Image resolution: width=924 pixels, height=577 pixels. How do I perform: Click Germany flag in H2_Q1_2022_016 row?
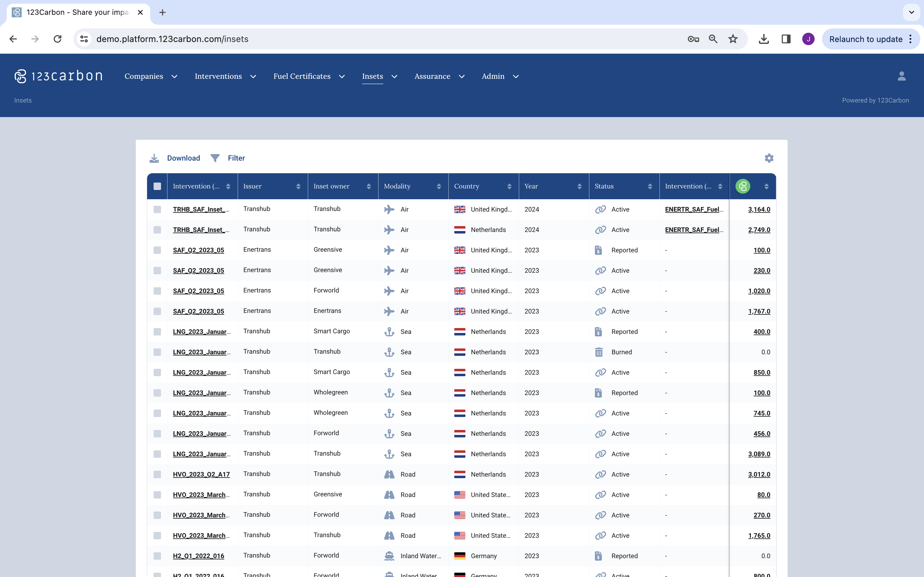[x=460, y=556]
